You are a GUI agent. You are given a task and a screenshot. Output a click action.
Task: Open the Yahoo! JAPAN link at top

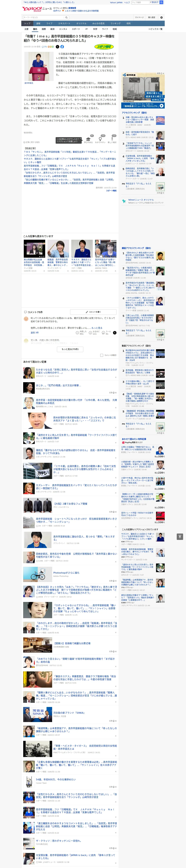pyautogui.click(x=116, y=2)
